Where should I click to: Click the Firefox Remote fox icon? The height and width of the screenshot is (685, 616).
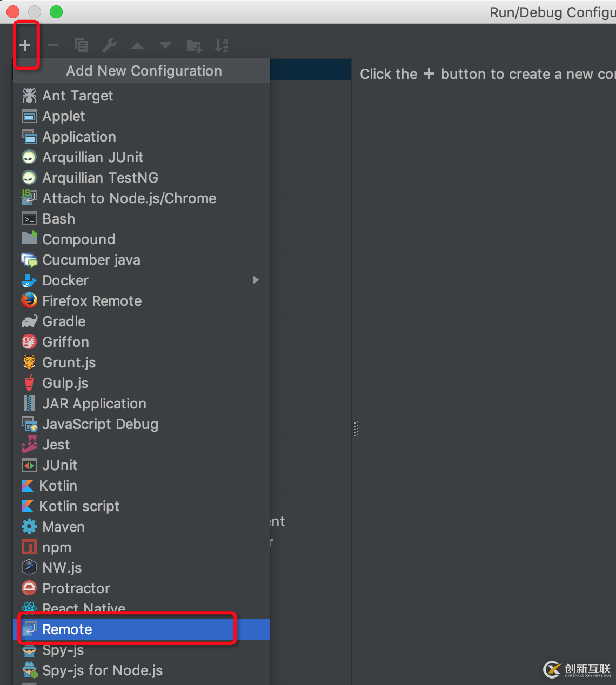(29, 300)
